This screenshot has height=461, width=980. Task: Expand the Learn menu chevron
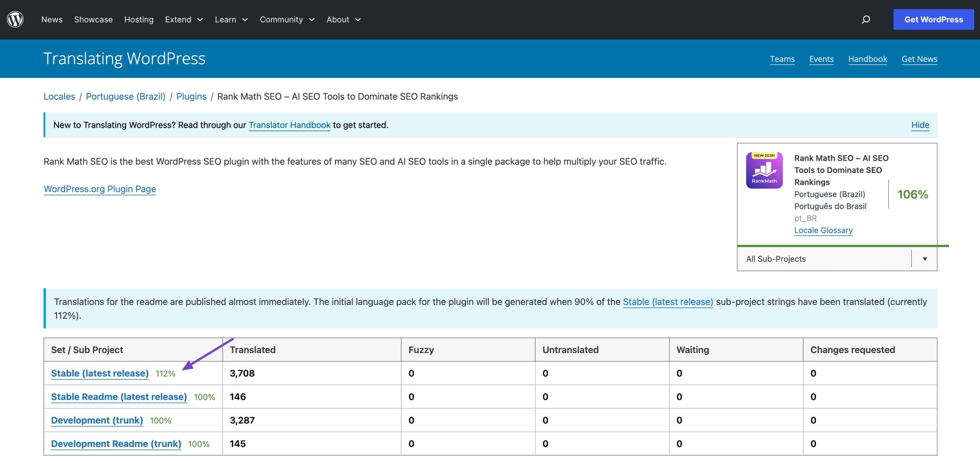point(245,20)
